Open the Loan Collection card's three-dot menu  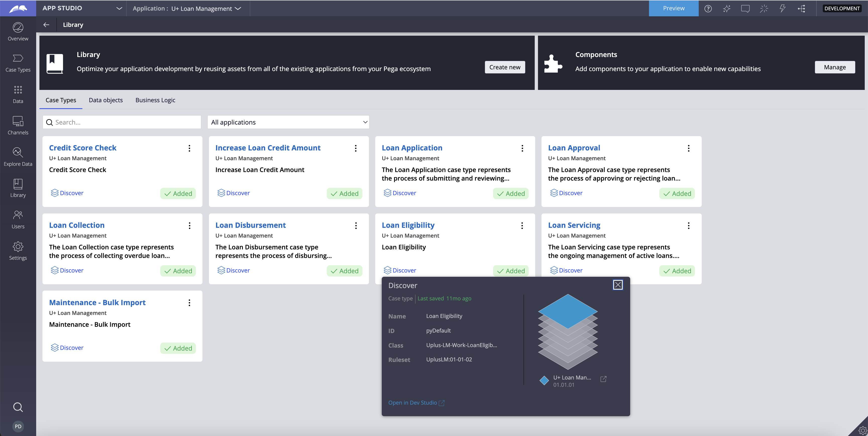coord(189,226)
